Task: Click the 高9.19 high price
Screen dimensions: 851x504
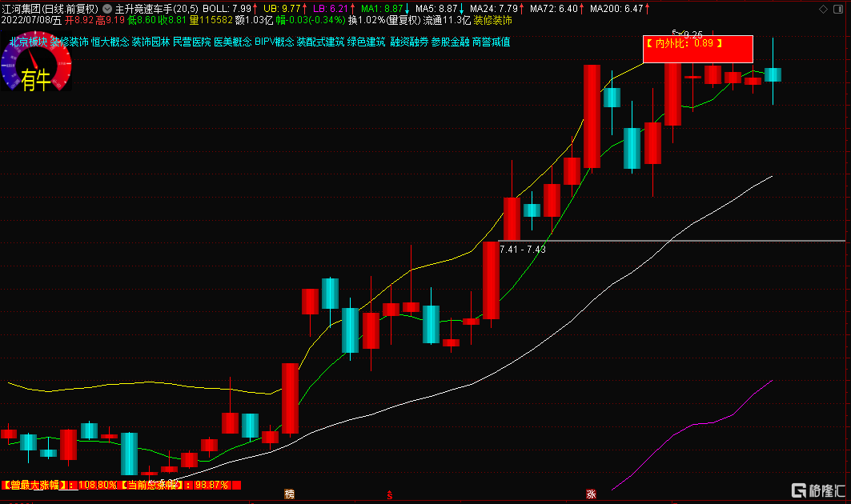Action: [x=110, y=20]
